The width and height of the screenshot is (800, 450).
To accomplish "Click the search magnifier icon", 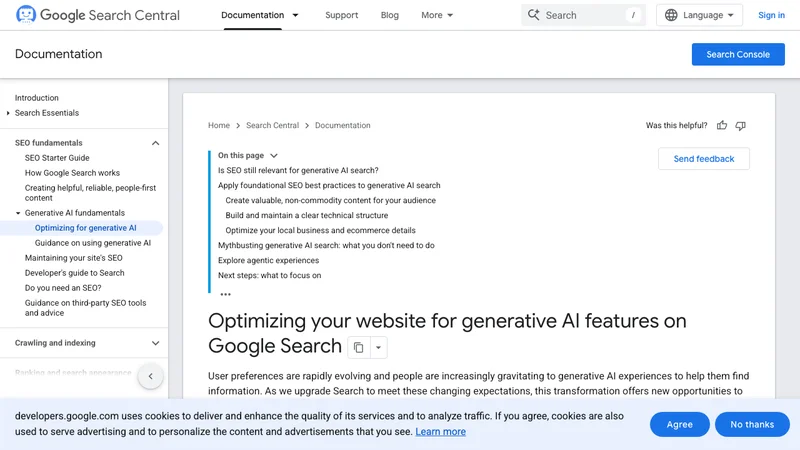I will click(533, 15).
